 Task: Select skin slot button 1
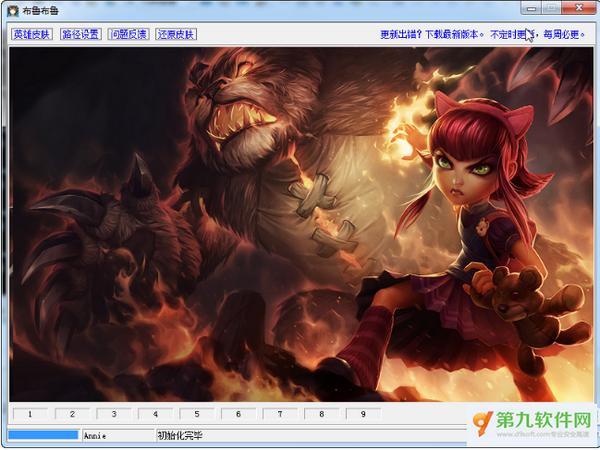coord(30,414)
